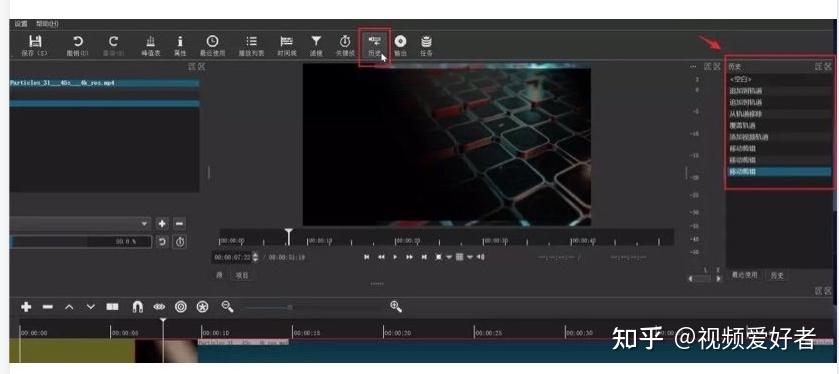Zoom in the timeline magnifier
The height and width of the screenshot is (374, 839).
(396, 307)
